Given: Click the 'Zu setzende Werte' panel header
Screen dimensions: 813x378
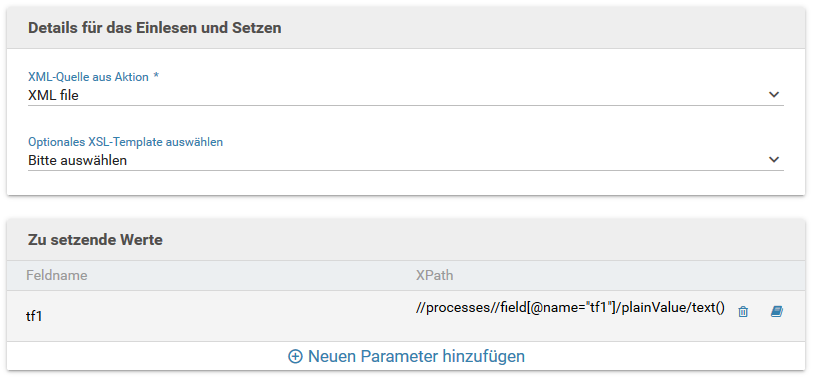Looking at the screenshot, I should coord(95,240).
